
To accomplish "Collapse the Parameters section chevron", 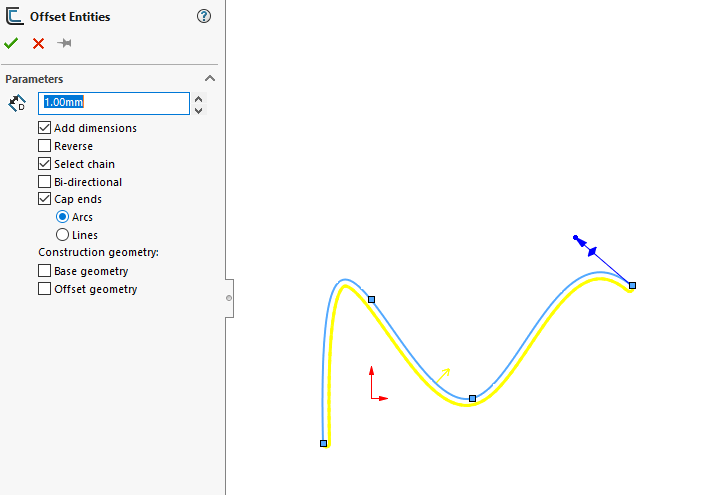I will [209, 79].
